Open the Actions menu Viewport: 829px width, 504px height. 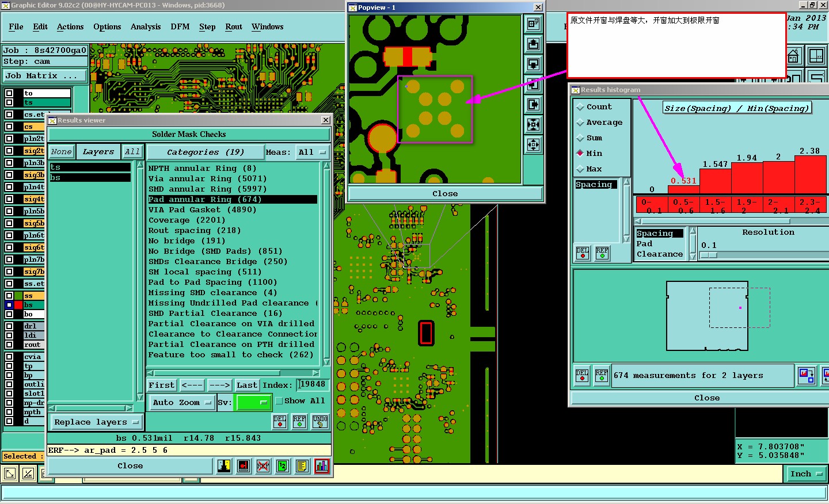[70, 27]
